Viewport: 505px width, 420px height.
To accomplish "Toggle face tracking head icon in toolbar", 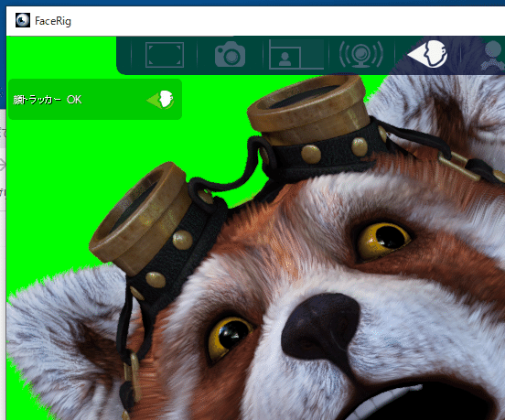I will pyautogui.click(x=427, y=54).
